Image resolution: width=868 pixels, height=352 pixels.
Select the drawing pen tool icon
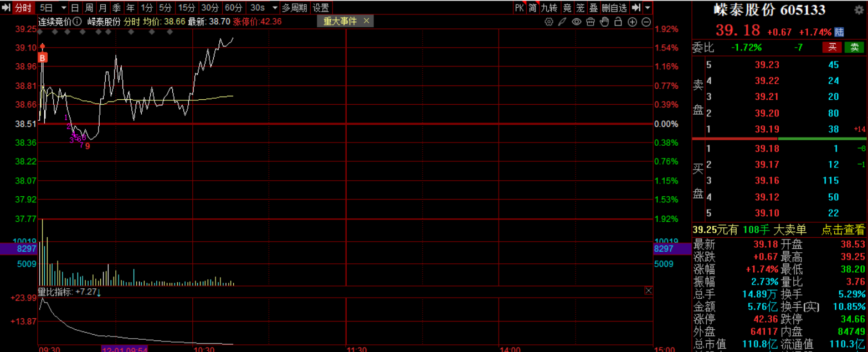click(x=562, y=22)
